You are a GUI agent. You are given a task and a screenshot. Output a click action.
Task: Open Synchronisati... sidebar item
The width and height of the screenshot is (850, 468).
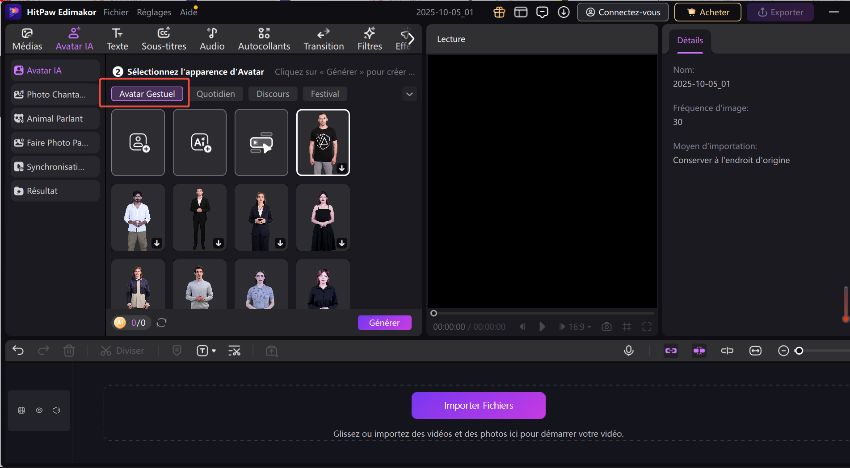click(55, 167)
